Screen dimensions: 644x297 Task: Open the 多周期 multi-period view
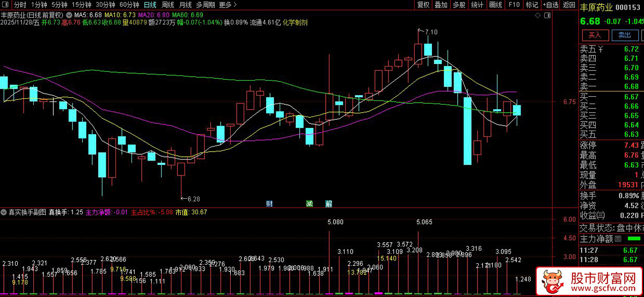pyautogui.click(x=206, y=5)
